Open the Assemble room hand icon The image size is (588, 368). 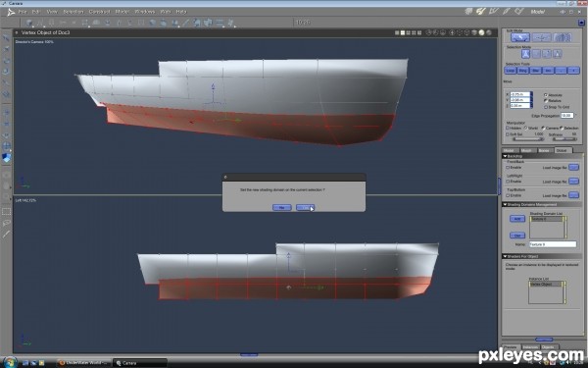coord(468,12)
